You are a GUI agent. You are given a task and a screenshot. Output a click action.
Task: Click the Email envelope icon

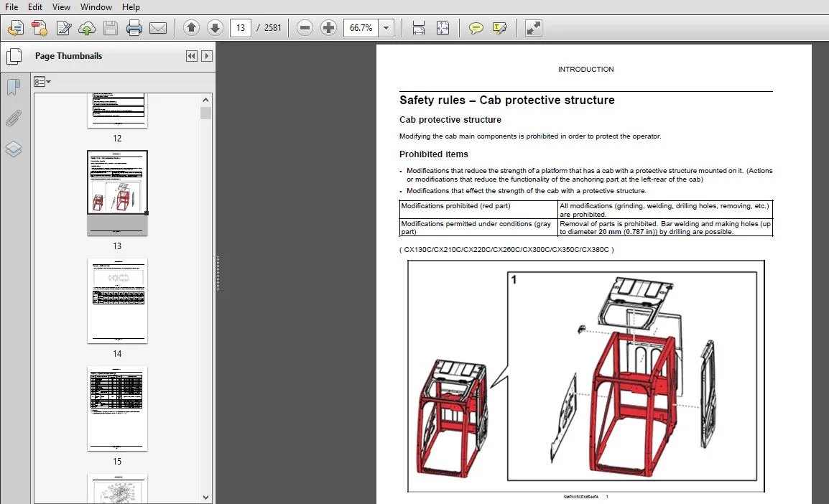[x=157, y=27]
